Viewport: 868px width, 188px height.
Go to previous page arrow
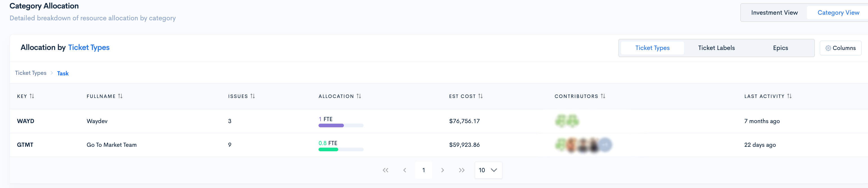[405, 170]
